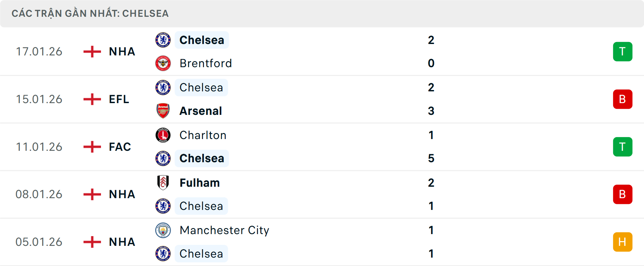This screenshot has width=644, height=266.
Task: Click the Arsenal cannon crest
Action: point(163,111)
